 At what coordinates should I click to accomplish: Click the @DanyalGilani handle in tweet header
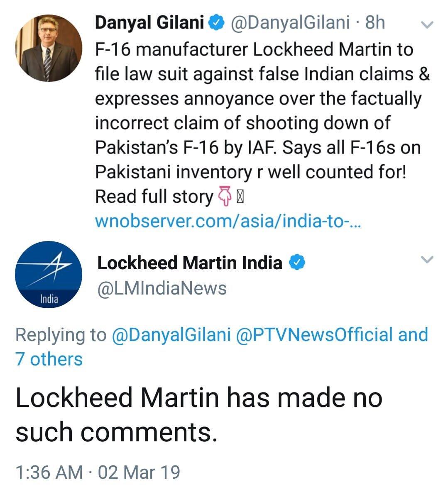290,23
